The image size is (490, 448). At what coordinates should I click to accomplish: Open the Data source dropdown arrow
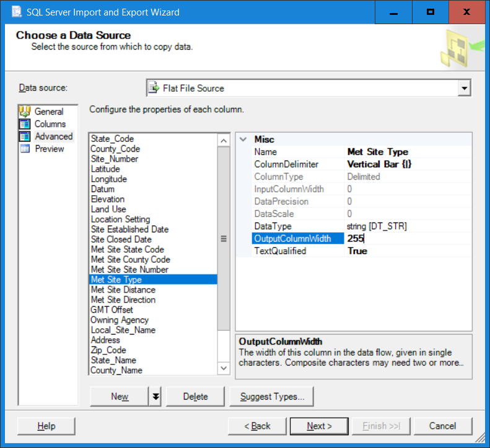pyautogui.click(x=465, y=88)
